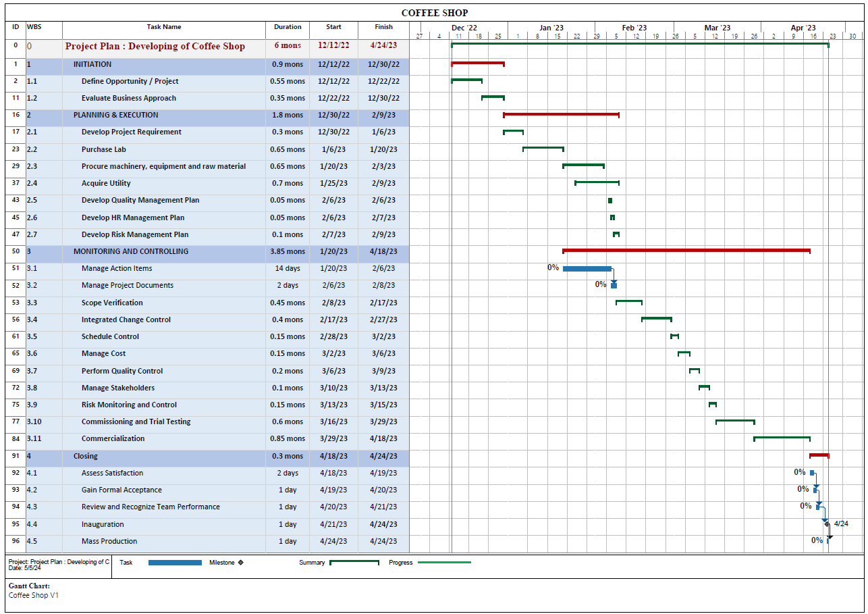Image resolution: width=868 pixels, height=614 pixels.
Task: Select the Commercialization green progress bar
Action: pyautogui.click(x=782, y=438)
